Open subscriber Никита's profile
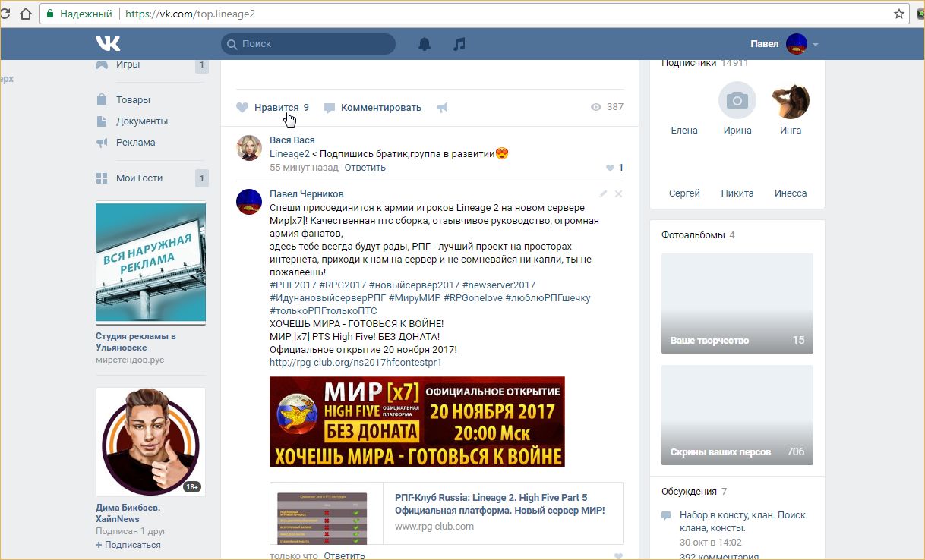Image resolution: width=925 pixels, height=560 pixels. 737,193
